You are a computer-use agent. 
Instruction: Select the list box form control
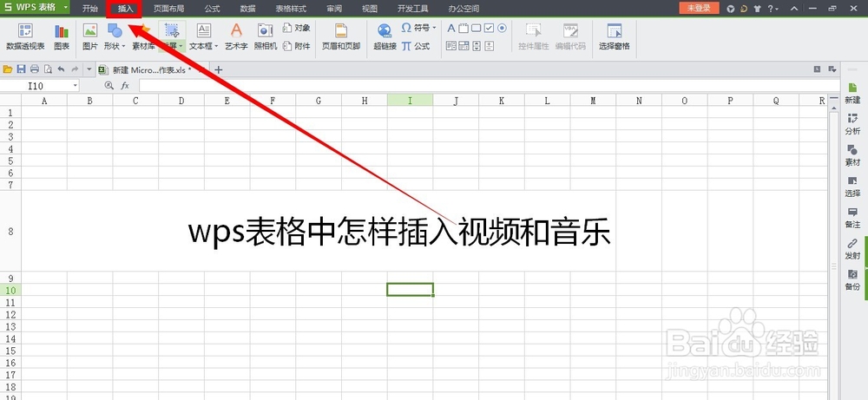point(451,46)
